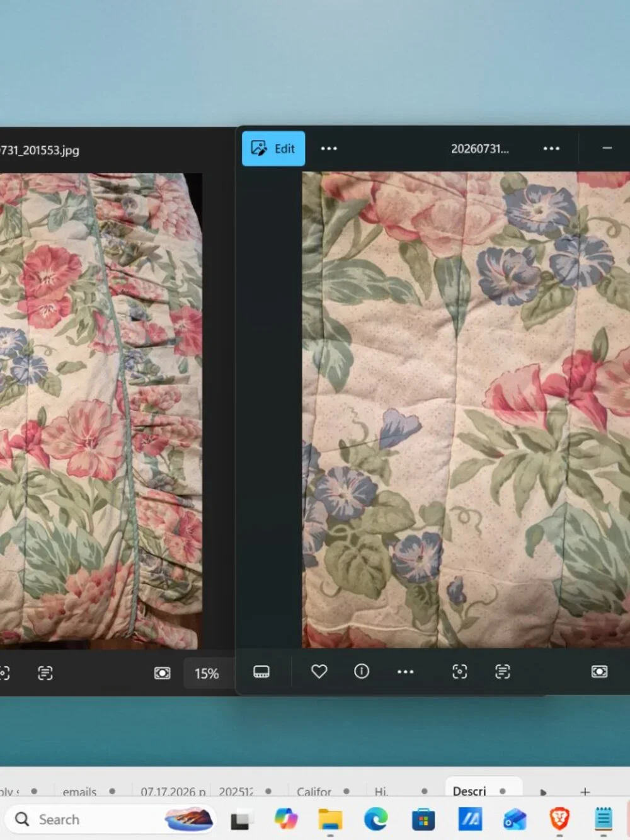Image resolution: width=630 pixels, height=840 pixels.
Task: Open Microsoft Edge from the taskbar
Action: coord(376,819)
